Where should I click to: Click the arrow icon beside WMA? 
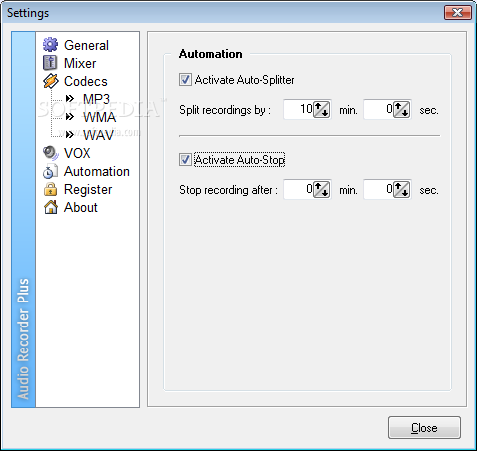click(x=70, y=117)
